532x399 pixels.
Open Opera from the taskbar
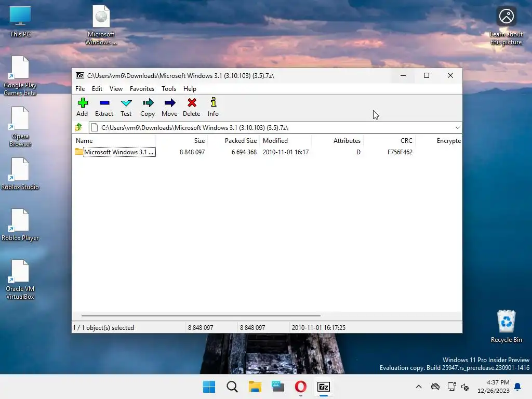tap(301, 387)
